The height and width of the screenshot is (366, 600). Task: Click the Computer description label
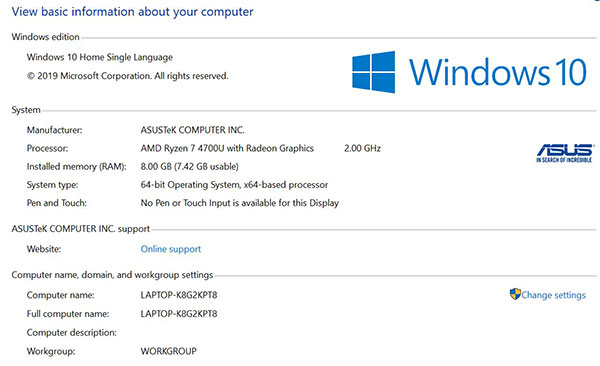(x=72, y=333)
